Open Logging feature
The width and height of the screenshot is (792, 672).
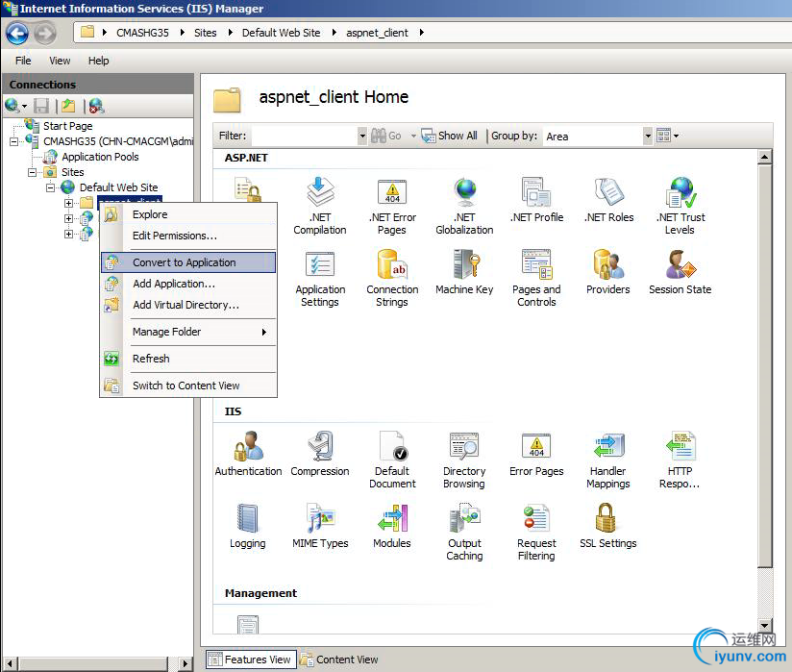[x=248, y=526]
